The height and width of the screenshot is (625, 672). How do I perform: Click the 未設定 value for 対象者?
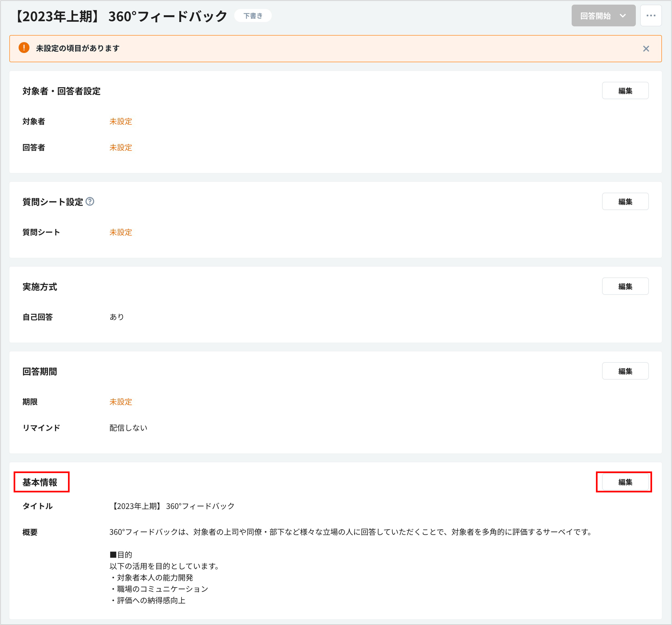pos(121,121)
